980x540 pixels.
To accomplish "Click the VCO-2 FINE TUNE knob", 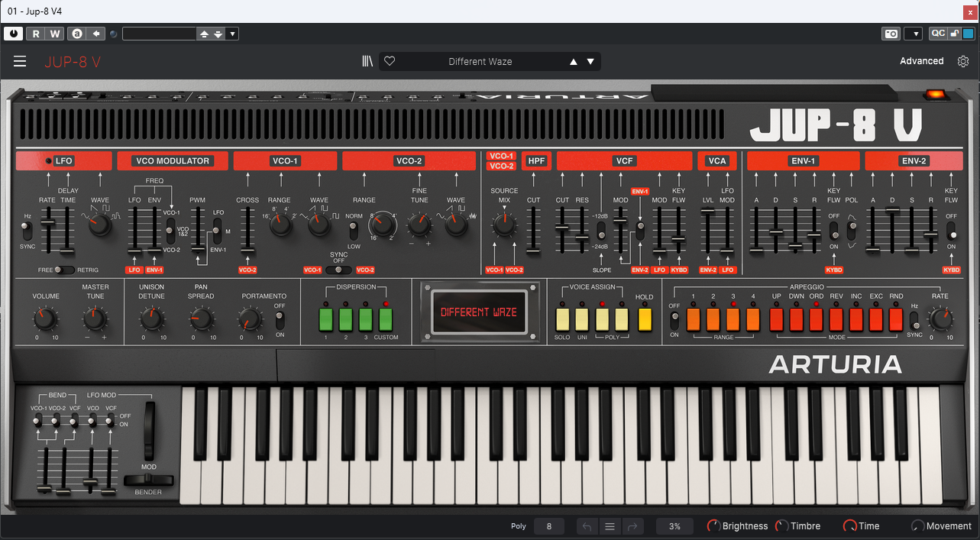I will pyautogui.click(x=419, y=224).
